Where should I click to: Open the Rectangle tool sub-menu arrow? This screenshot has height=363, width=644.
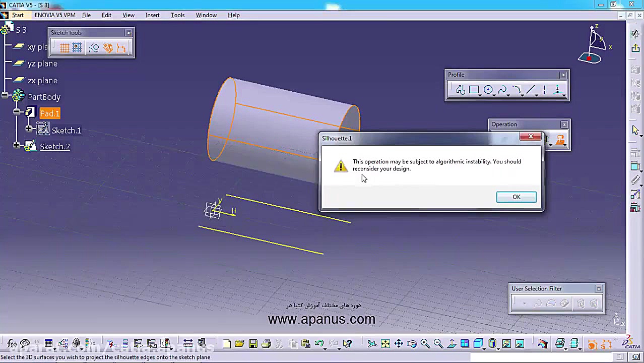click(x=480, y=95)
